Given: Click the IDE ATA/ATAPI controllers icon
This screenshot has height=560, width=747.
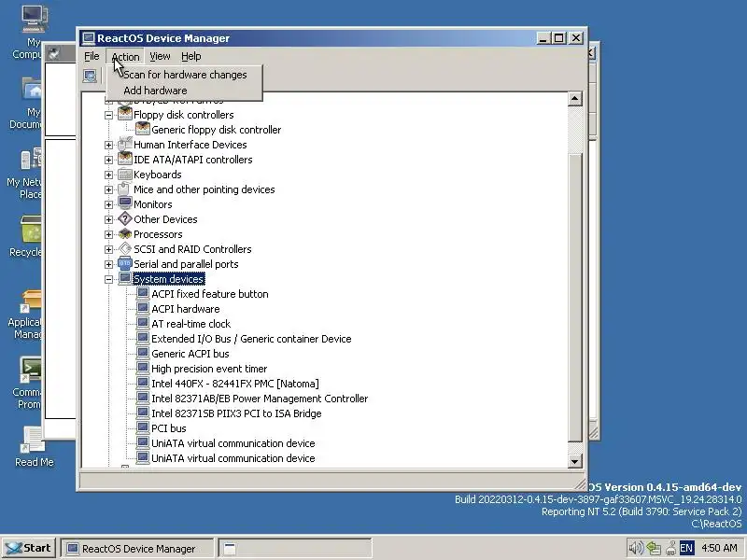Looking at the screenshot, I should pos(125,159).
